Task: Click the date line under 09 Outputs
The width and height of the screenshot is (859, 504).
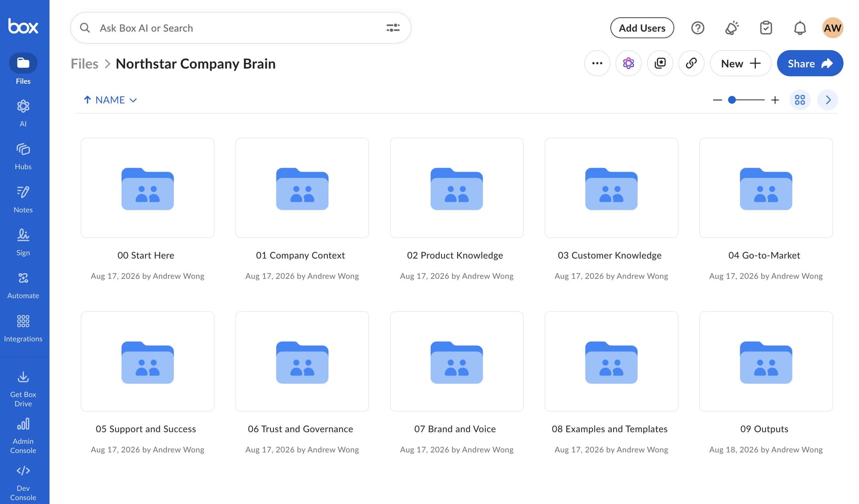Action: click(x=766, y=449)
